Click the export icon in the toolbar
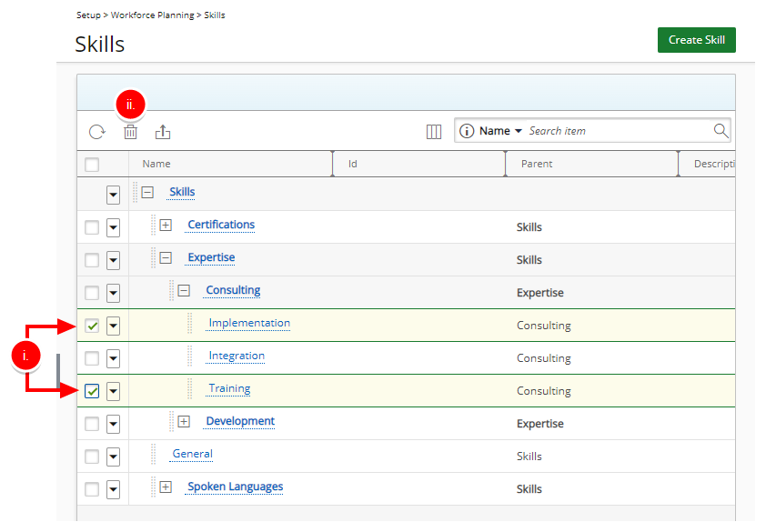This screenshot has height=532, width=766. [163, 132]
